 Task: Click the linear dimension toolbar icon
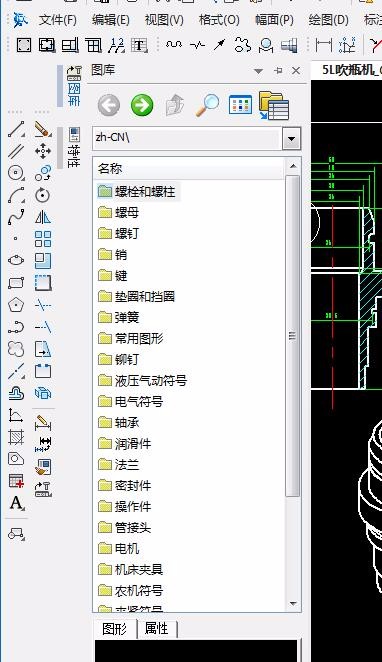point(324,45)
